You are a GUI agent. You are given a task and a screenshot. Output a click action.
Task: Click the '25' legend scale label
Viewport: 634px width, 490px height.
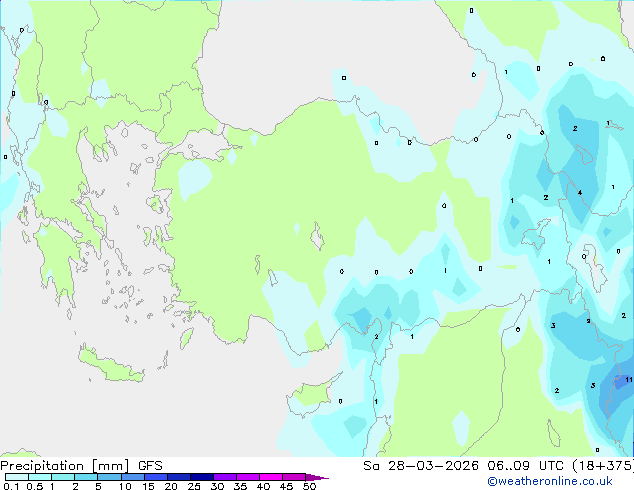click(194, 486)
